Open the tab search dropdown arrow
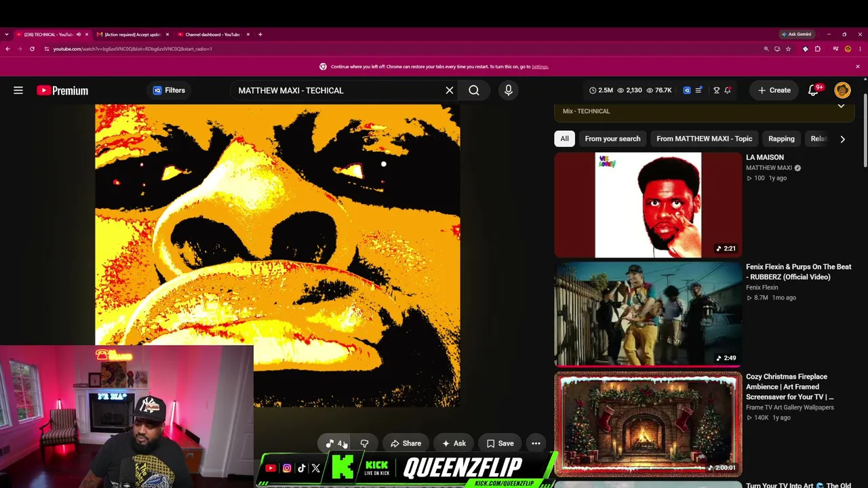The width and height of the screenshot is (868, 488). click(7, 35)
